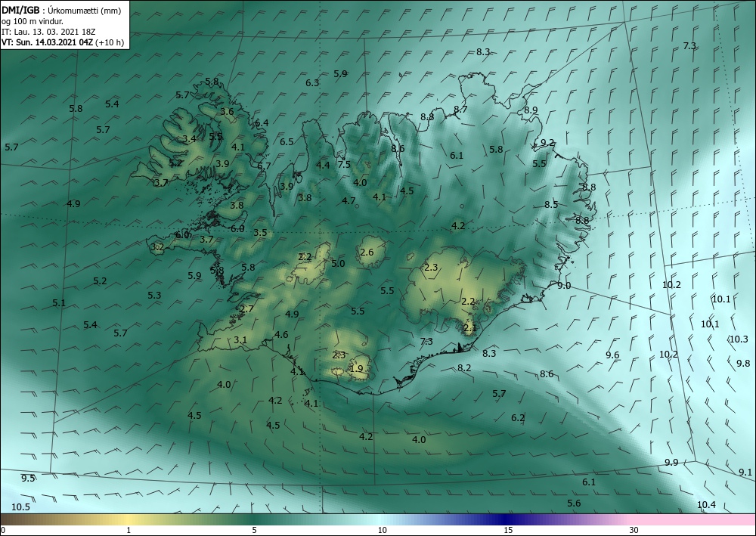The image size is (756, 536).
Task: Click the 'IT: Lau. 13. 03. 2021 18Z' line
Action: 48,32
